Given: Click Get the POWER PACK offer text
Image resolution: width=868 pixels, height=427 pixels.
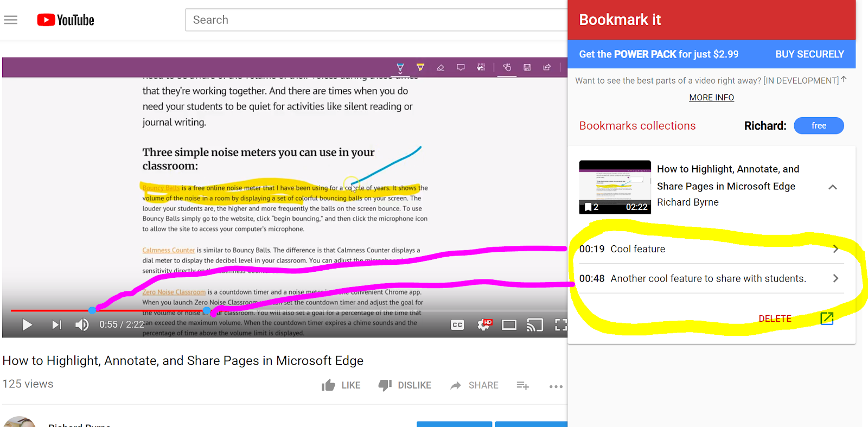Looking at the screenshot, I should tap(659, 54).
